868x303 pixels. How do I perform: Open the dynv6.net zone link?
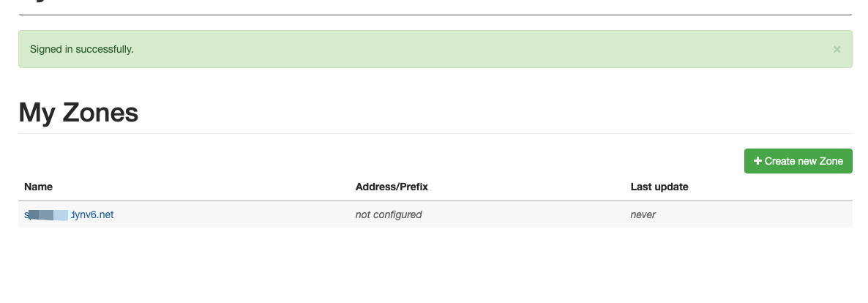69,214
